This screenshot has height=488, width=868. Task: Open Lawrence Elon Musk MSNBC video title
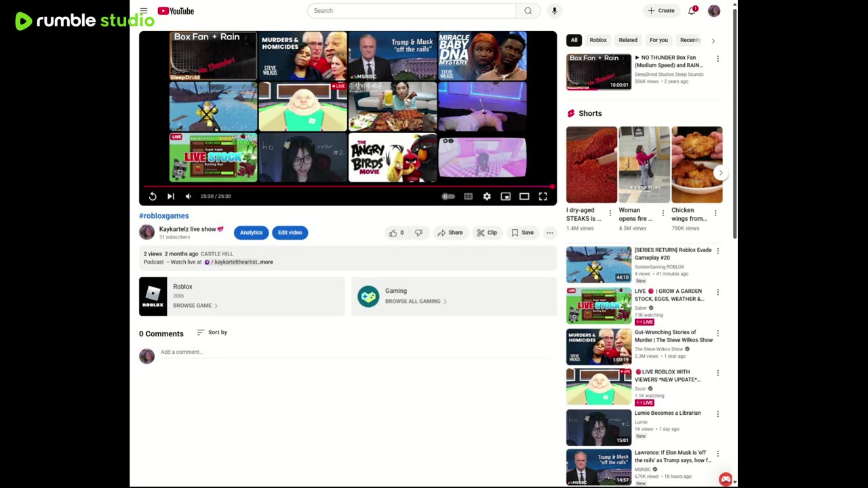pos(673,457)
